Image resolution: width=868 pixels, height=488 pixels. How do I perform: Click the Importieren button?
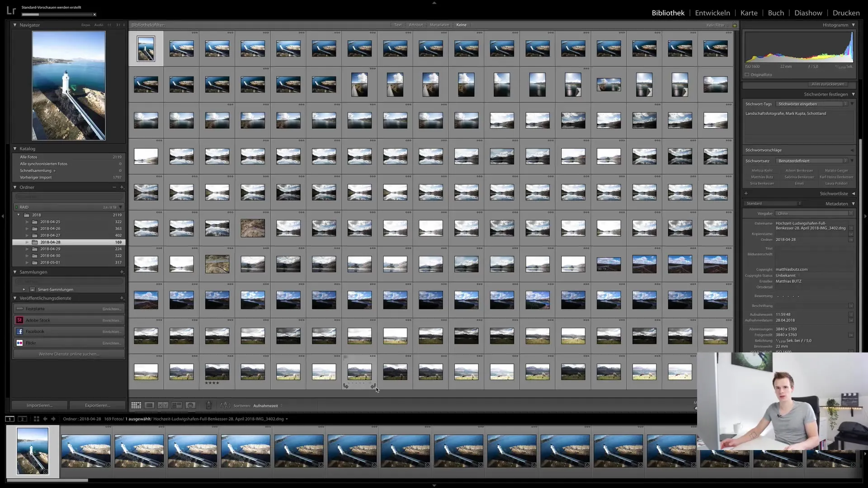(39, 405)
